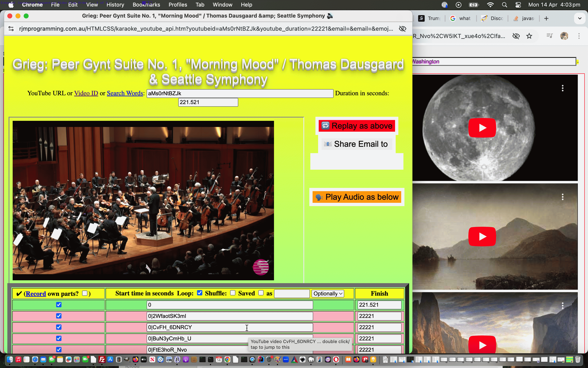Screen dimensions: 588x368
Task: Tick the Saved checkbox
Action: (x=261, y=293)
